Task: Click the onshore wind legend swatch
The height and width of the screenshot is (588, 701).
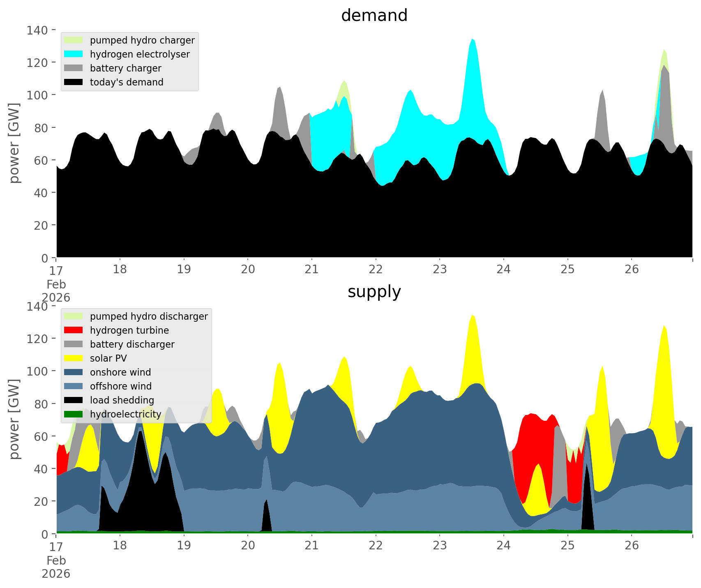Action: point(73,372)
